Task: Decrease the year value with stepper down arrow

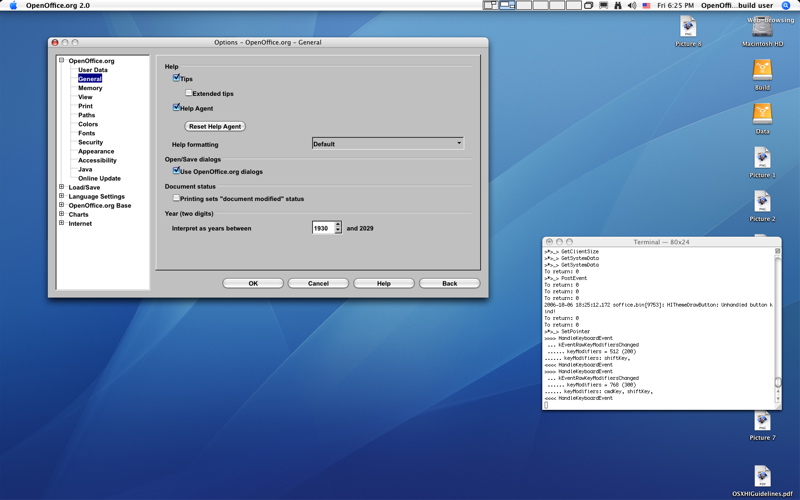Action: coord(338,231)
